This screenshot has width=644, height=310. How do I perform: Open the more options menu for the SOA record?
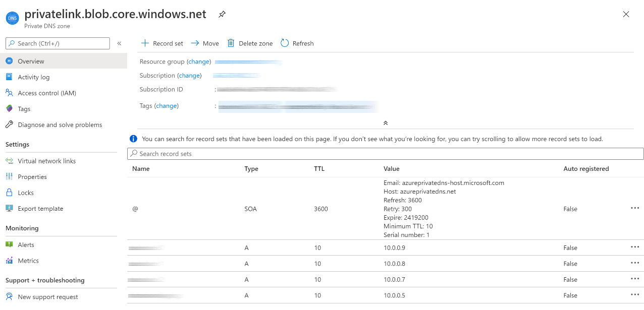(x=635, y=208)
